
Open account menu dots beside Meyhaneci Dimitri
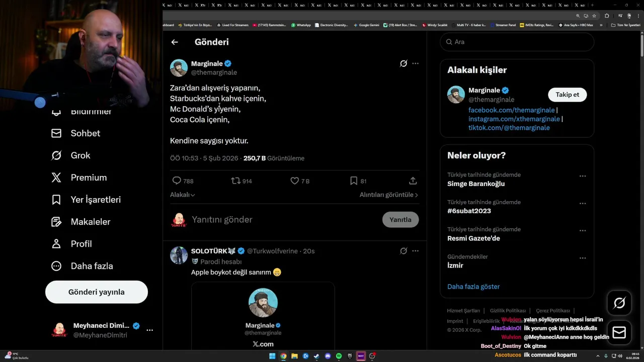[149, 330]
